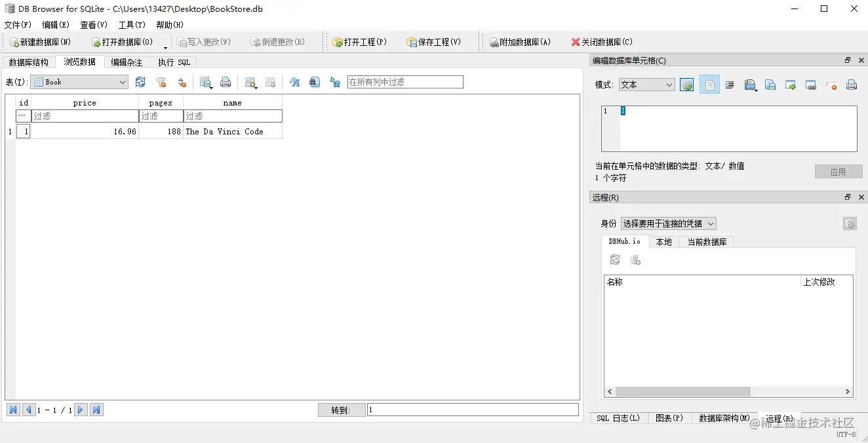Save table as displayed icon
This screenshot has height=443, width=868.
(x=206, y=82)
